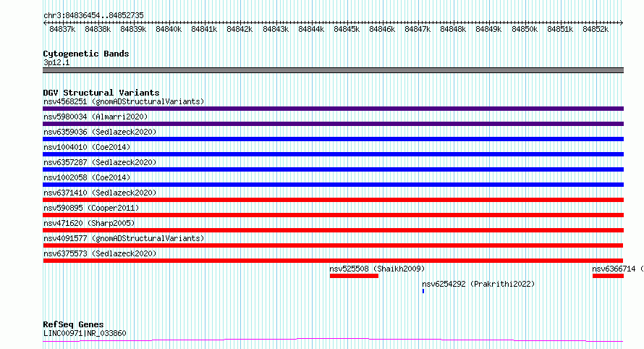Viewport: 644px width, 349px height.
Task: Open variant nsv6357287 (Sedlazeck2020) label
Action: 100,162
